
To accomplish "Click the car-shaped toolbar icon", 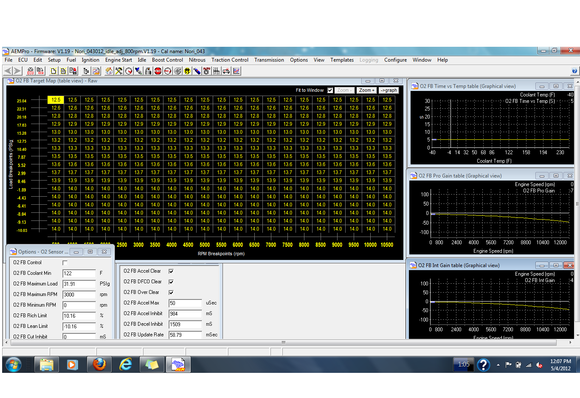I will click(x=226, y=71).
